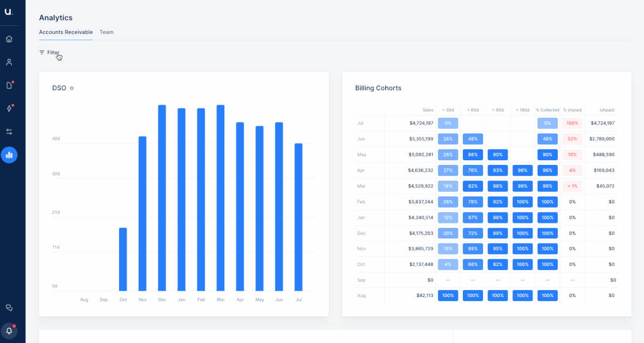Click the Dec bar in DSO chart
The height and width of the screenshot is (343, 644).
(x=162, y=198)
